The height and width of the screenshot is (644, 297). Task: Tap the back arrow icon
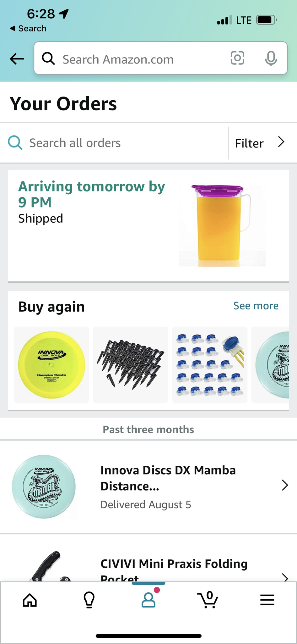pos(17,58)
